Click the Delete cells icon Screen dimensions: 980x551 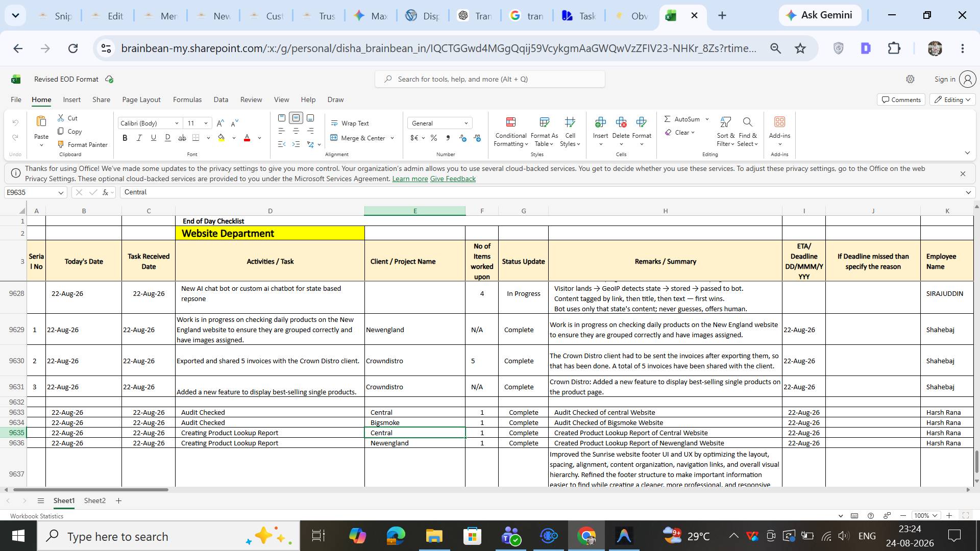621,122
